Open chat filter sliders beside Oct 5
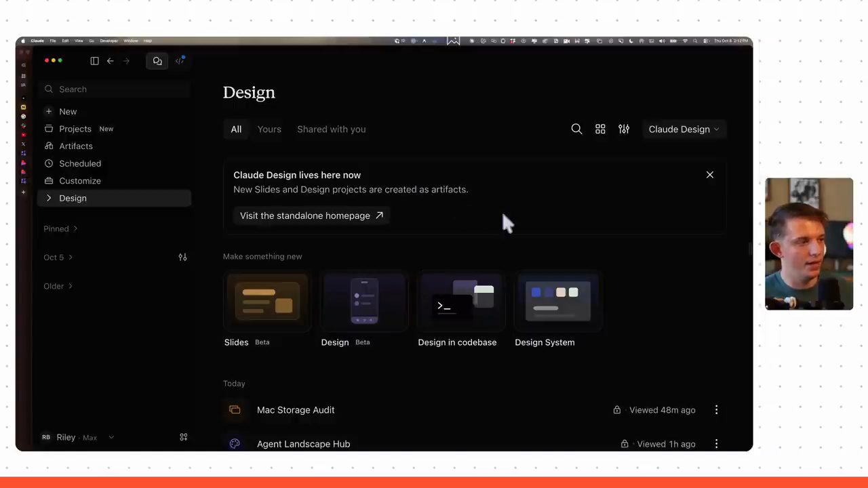 (x=182, y=257)
